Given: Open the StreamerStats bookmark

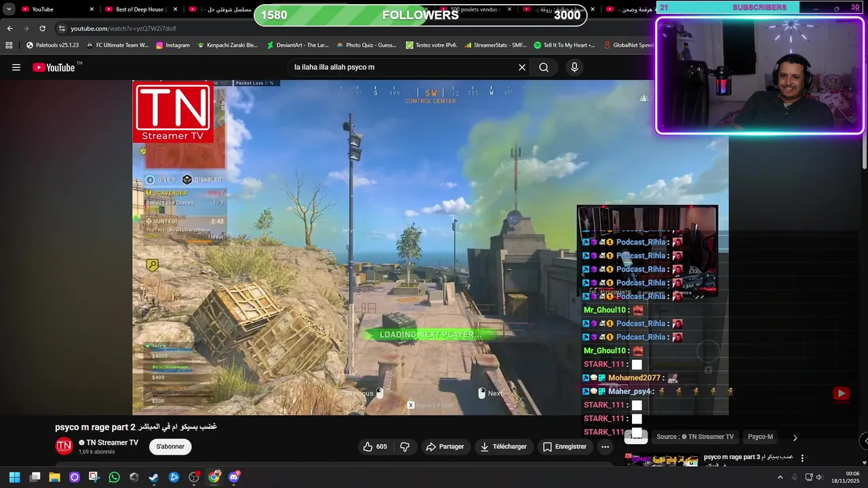Looking at the screenshot, I should coord(495,45).
